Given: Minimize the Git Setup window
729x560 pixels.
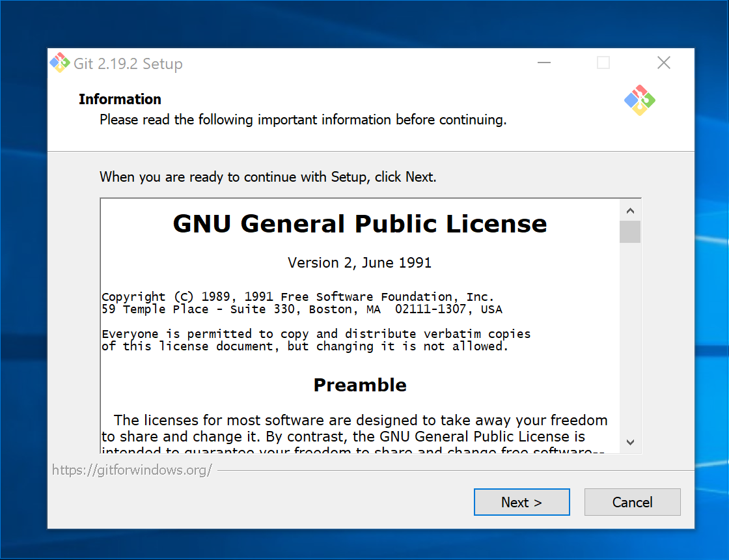Looking at the screenshot, I should tap(544, 63).
